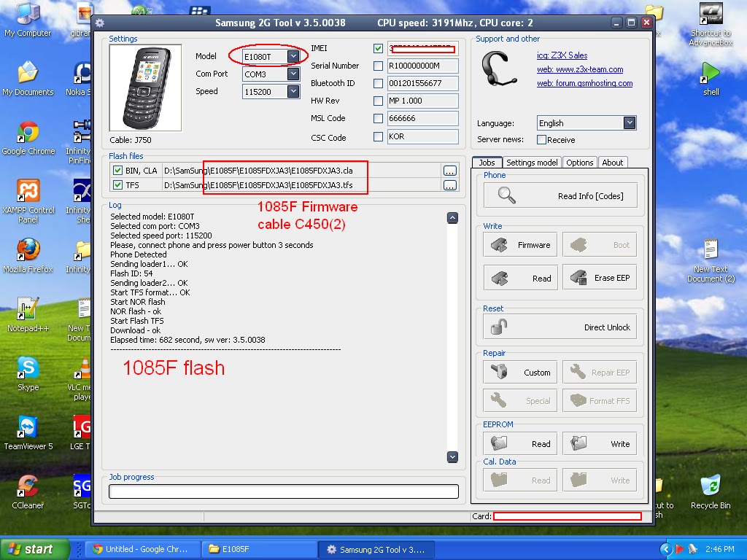The width and height of the screenshot is (747, 560).
Task: Open the My Computer desktop icon
Action: coord(28,19)
